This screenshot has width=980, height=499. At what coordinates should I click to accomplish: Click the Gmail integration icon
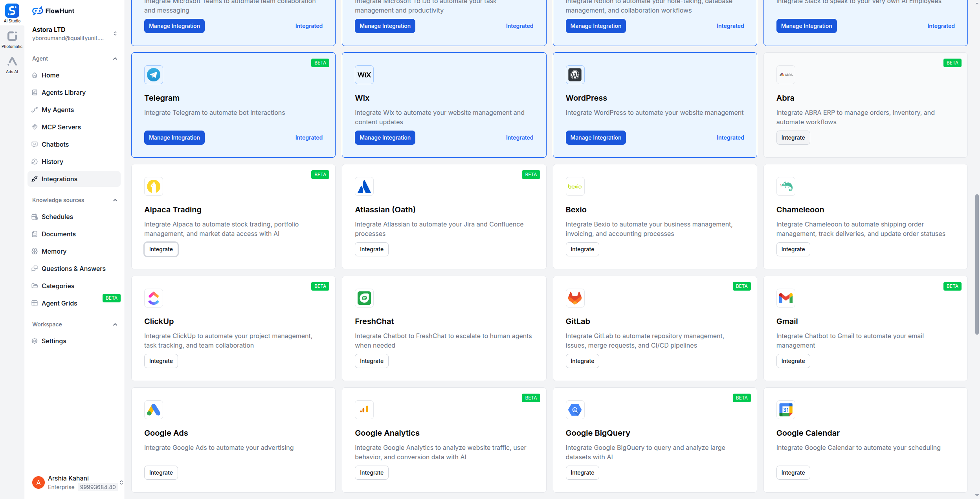tap(785, 298)
